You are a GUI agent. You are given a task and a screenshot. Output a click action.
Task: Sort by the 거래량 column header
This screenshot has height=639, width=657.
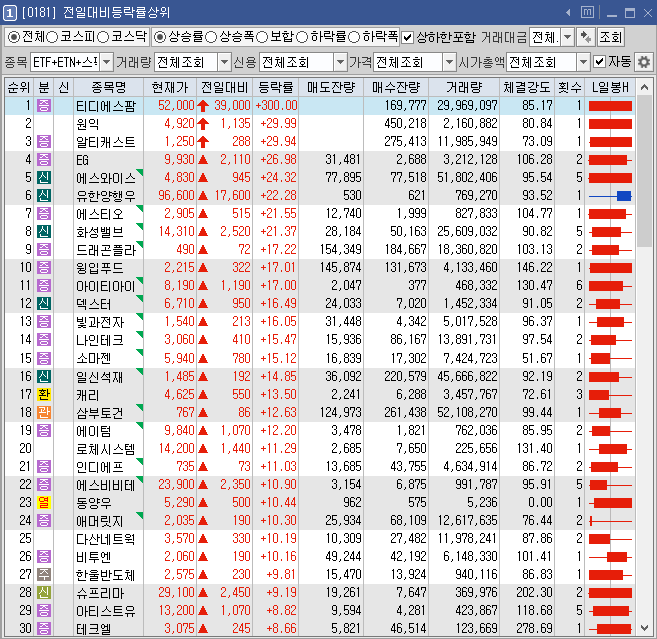tap(464, 87)
